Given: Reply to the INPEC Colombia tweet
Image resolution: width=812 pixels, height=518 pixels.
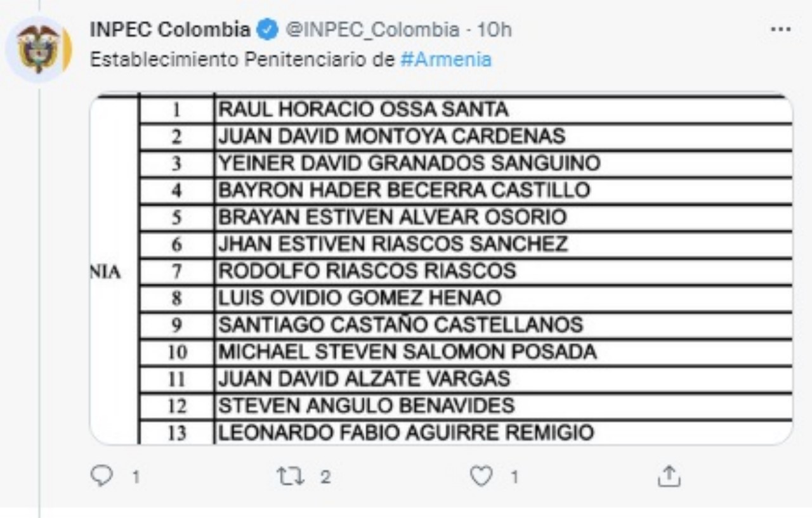Looking at the screenshot, I should pos(101,477).
